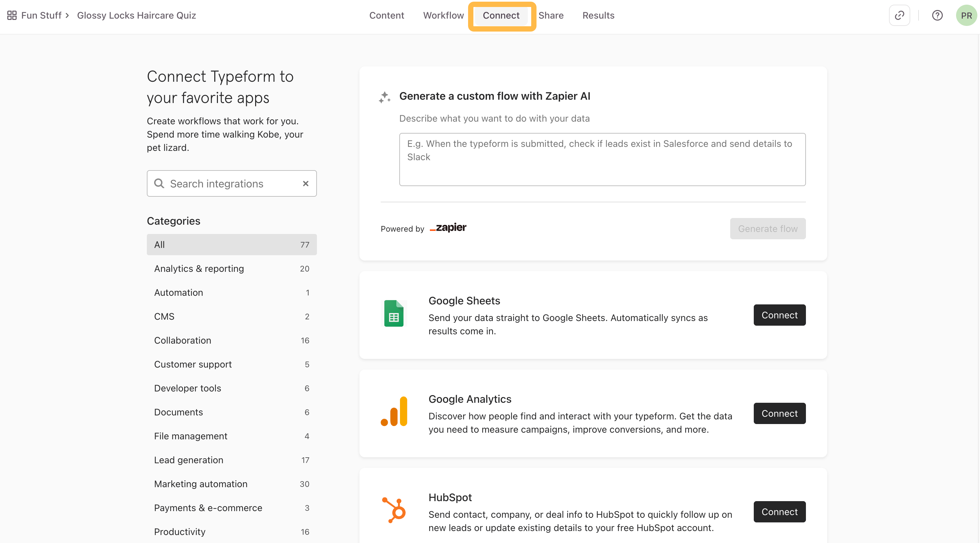Viewport: 980px width, 543px height.
Task: Click the Zapier logo
Action: tap(448, 228)
